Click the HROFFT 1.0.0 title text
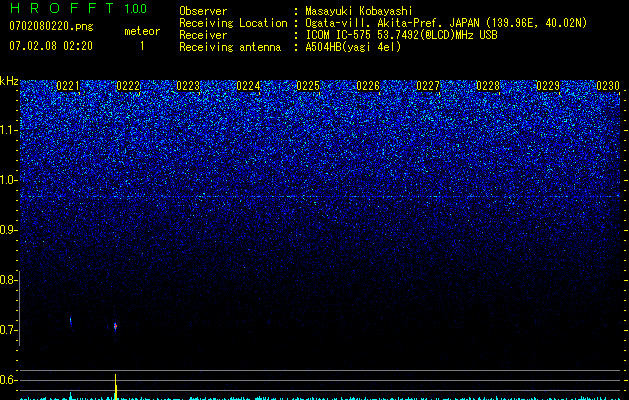 (x=79, y=8)
